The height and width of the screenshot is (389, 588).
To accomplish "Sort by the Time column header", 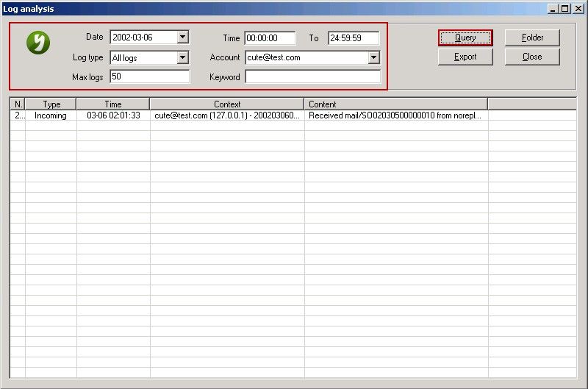I will (113, 104).
